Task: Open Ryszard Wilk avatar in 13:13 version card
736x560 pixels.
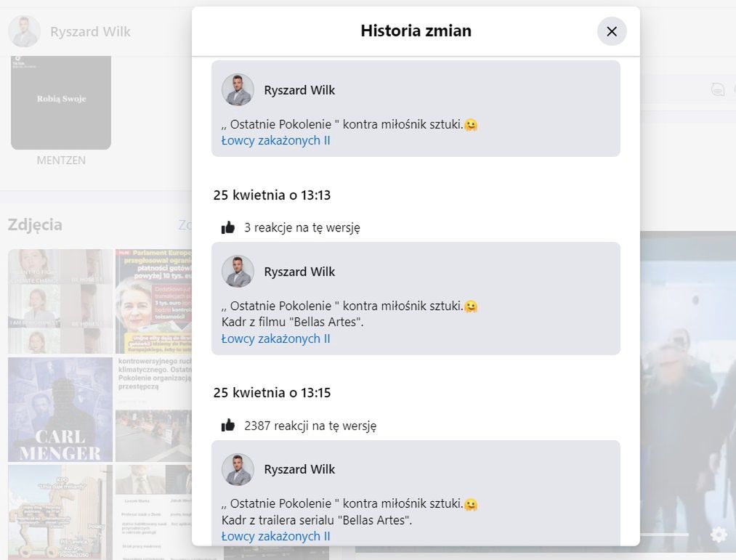Action: coord(238,272)
